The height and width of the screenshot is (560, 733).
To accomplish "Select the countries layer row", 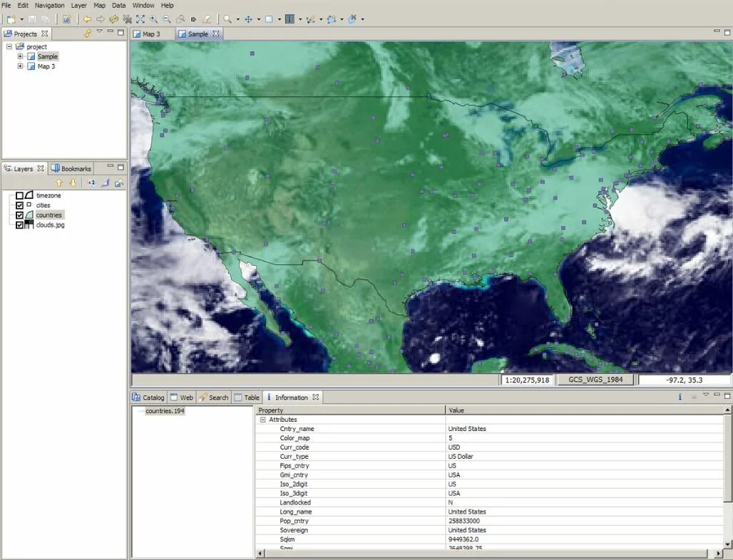I will coord(48,215).
